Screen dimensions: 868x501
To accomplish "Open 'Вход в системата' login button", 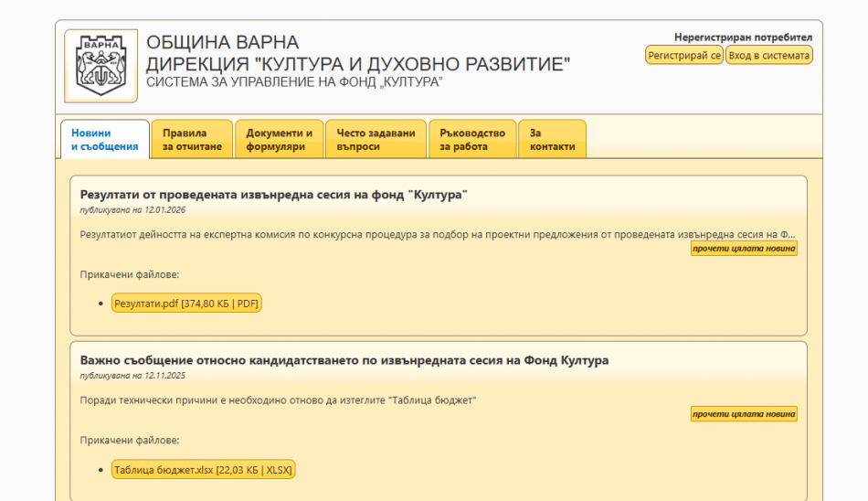I will (x=768, y=55).
